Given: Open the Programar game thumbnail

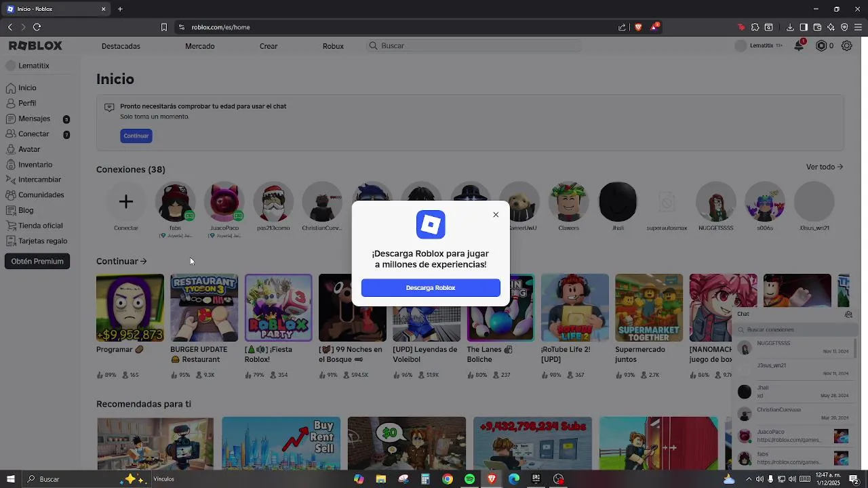Looking at the screenshot, I should 130,308.
